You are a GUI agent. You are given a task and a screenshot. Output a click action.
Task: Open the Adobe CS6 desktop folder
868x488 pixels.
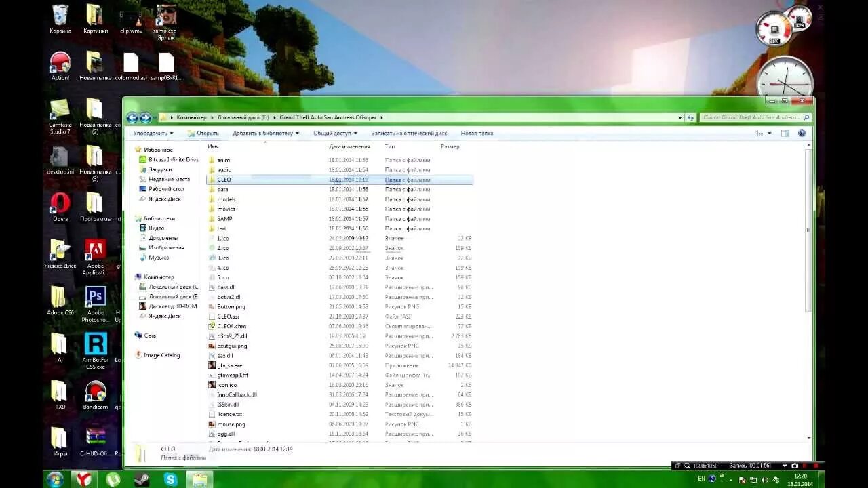click(60, 301)
